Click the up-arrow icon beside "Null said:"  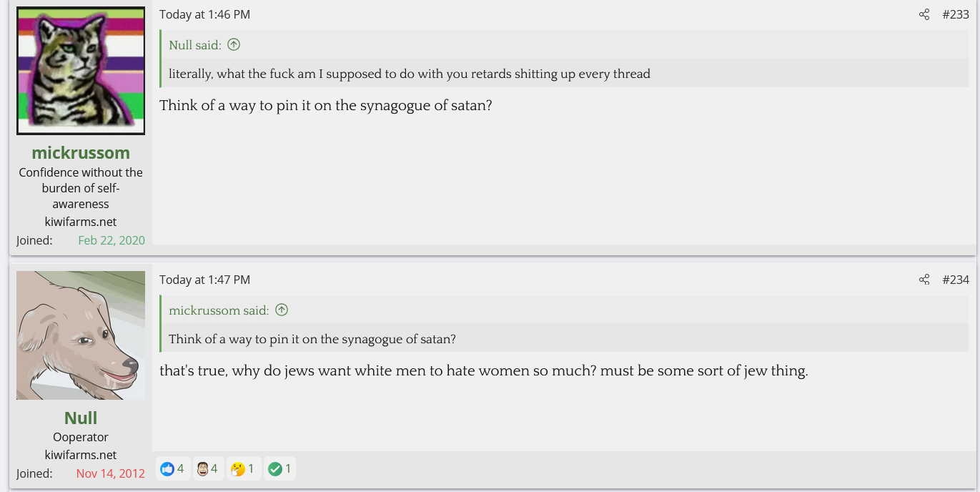(x=234, y=45)
